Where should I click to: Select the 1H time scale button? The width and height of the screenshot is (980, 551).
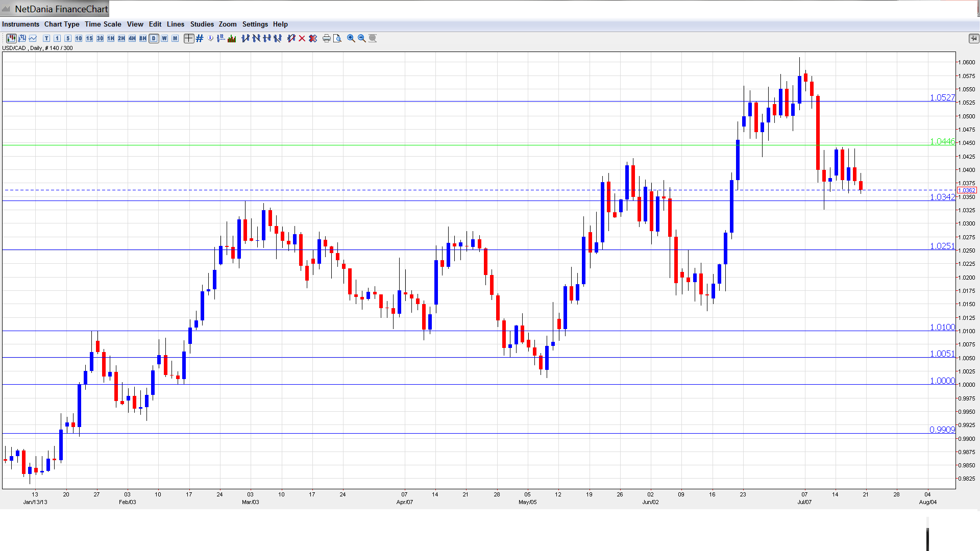pos(111,38)
